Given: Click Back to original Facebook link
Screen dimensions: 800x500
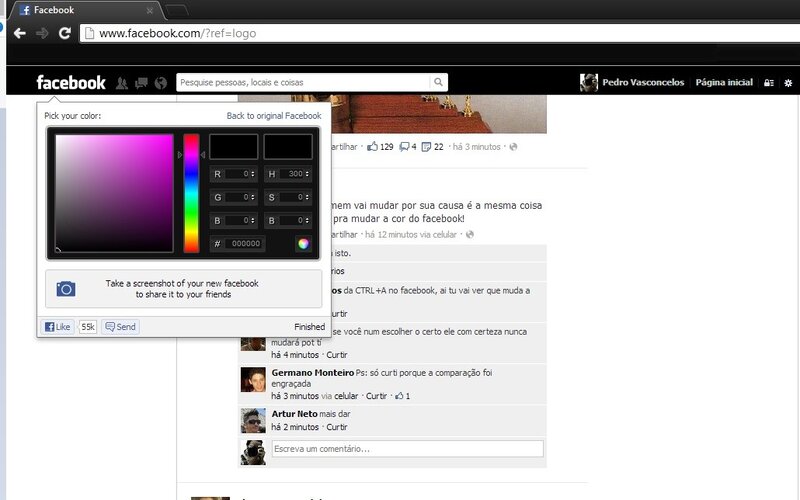Looking at the screenshot, I should pyautogui.click(x=274, y=116).
